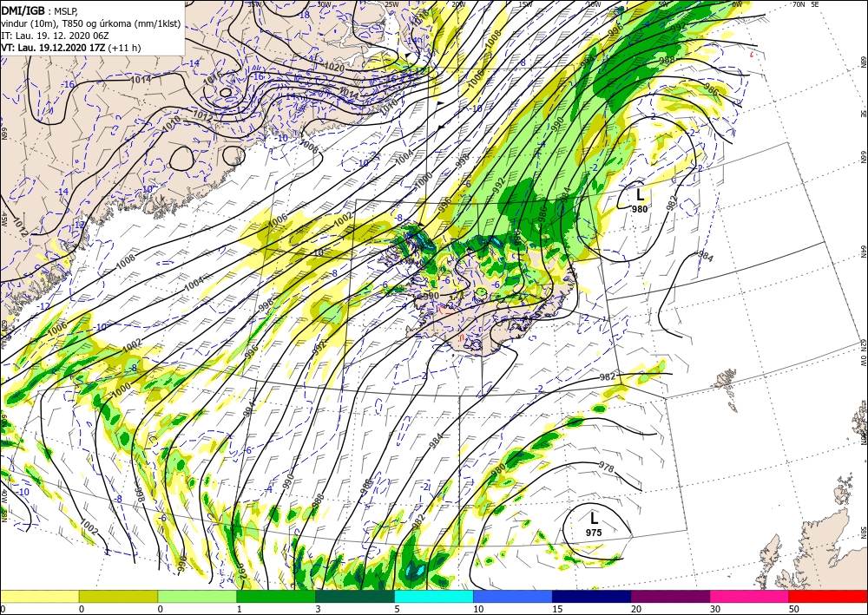This screenshot has height=615, width=868.
Task: Click the dark teal-green legend swatch
Action: (x=355, y=596)
